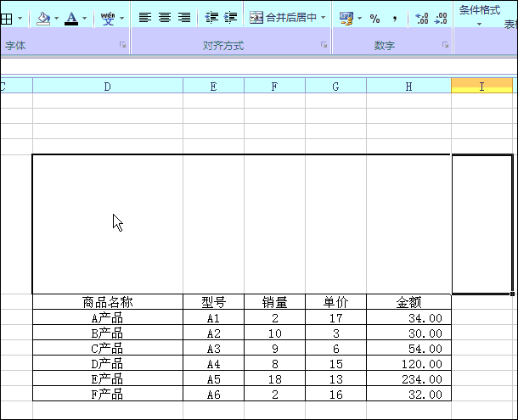The image size is (518, 420).
Task: Open the font color dropdown arrow
Action: tap(84, 17)
